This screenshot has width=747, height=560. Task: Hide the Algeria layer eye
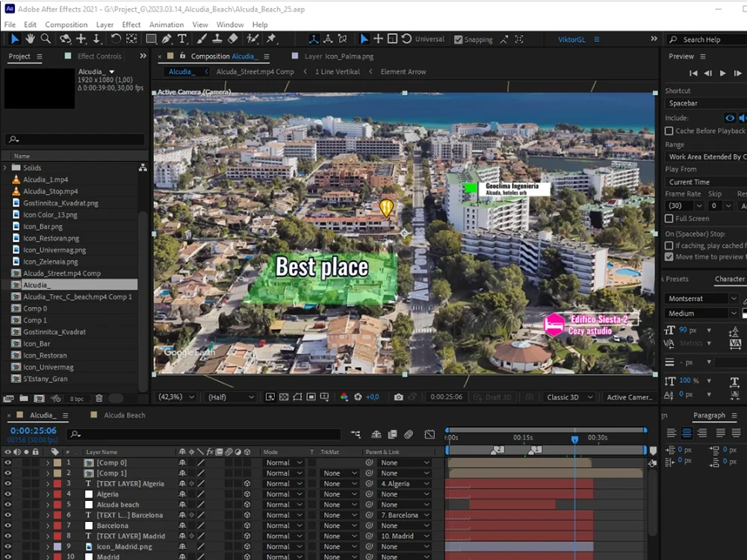tap(7, 494)
